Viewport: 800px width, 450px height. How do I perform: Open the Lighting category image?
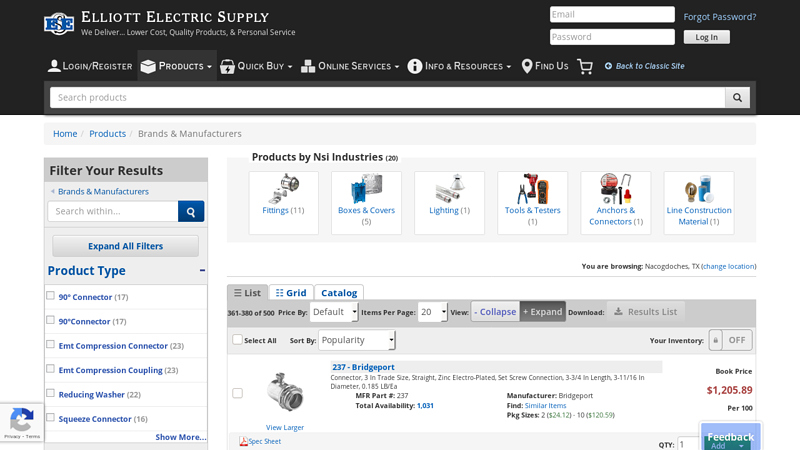(x=449, y=189)
